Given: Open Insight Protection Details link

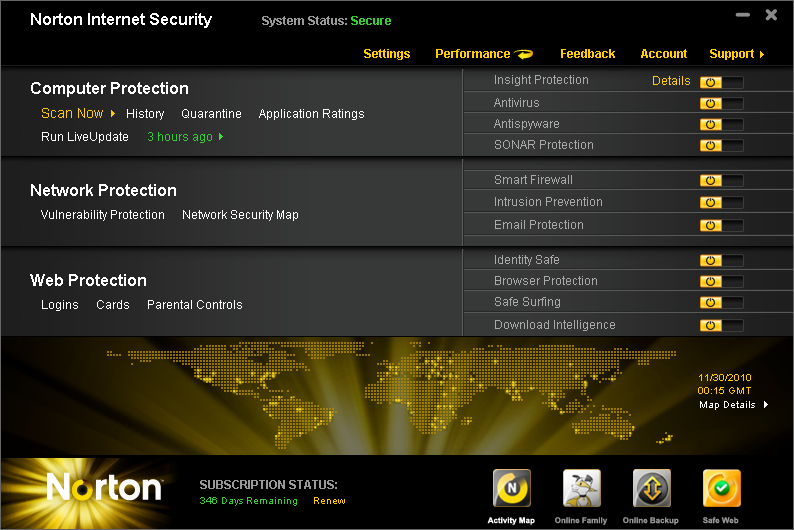Looking at the screenshot, I should (x=671, y=81).
